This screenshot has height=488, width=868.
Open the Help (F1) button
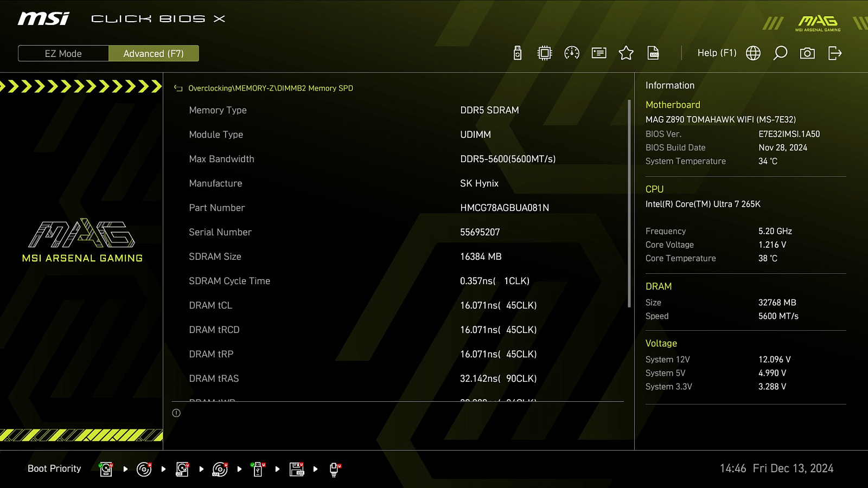(x=717, y=53)
